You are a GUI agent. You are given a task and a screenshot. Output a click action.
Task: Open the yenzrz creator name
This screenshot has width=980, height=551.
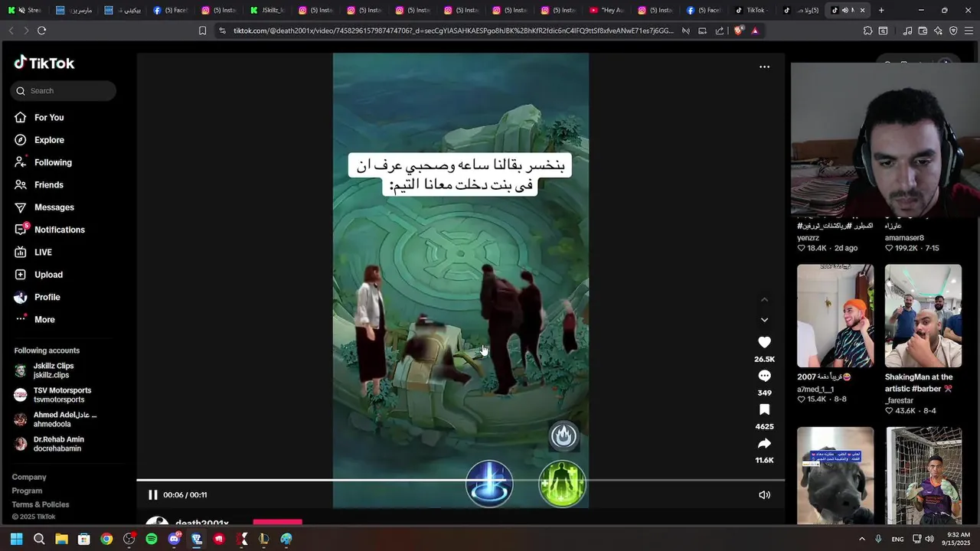click(x=808, y=238)
